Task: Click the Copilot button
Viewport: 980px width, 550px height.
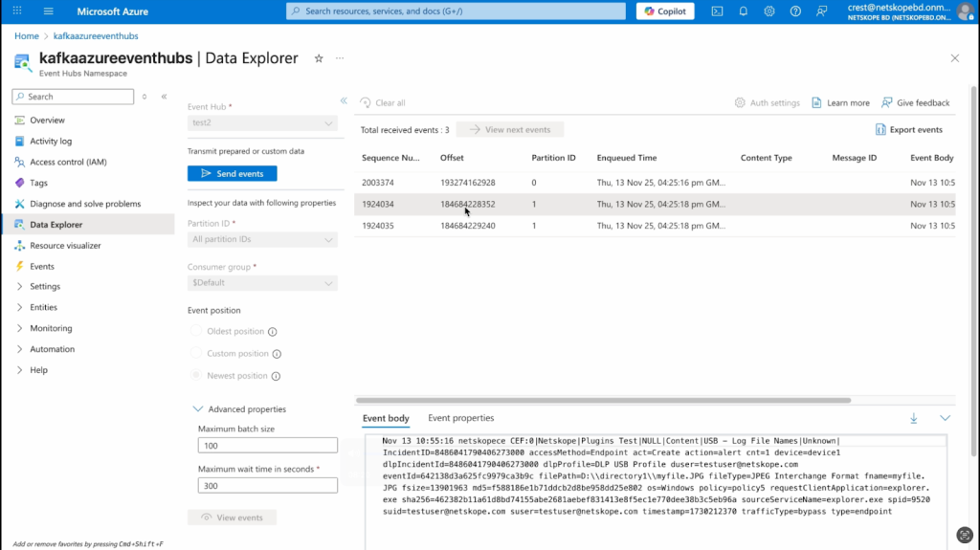Action: click(x=665, y=11)
